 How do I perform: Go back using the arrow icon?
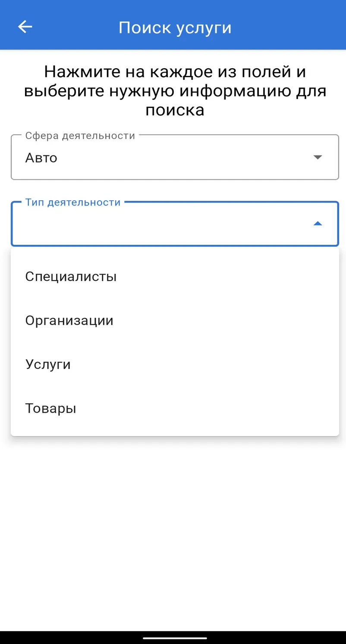tap(25, 27)
